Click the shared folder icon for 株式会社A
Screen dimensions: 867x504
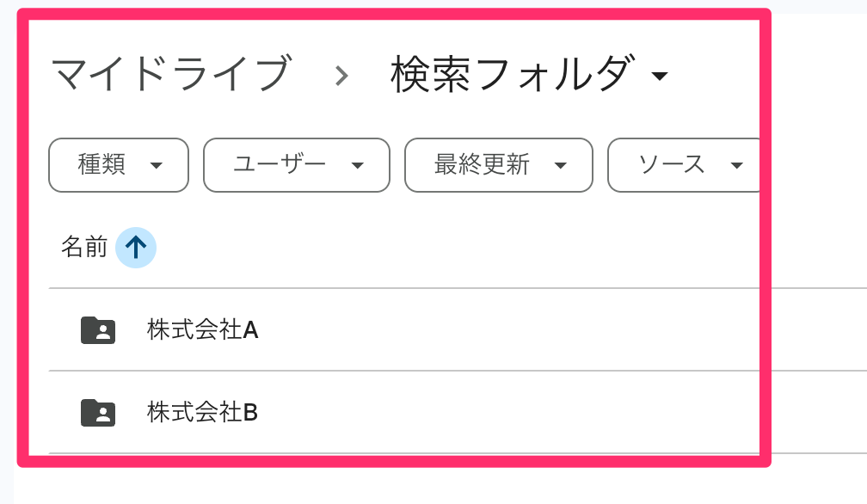coord(98,330)
